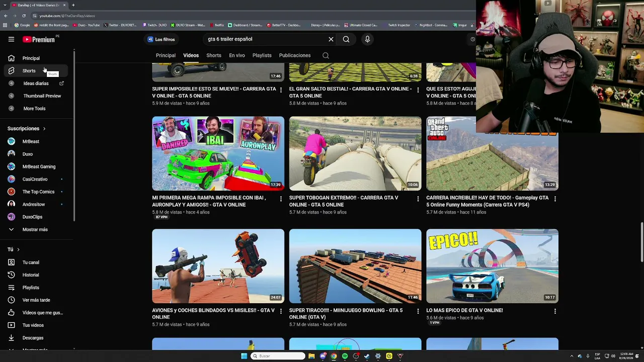Open options for MI PRIMERA MEGA RAMPA video

(x=281, y=199)
